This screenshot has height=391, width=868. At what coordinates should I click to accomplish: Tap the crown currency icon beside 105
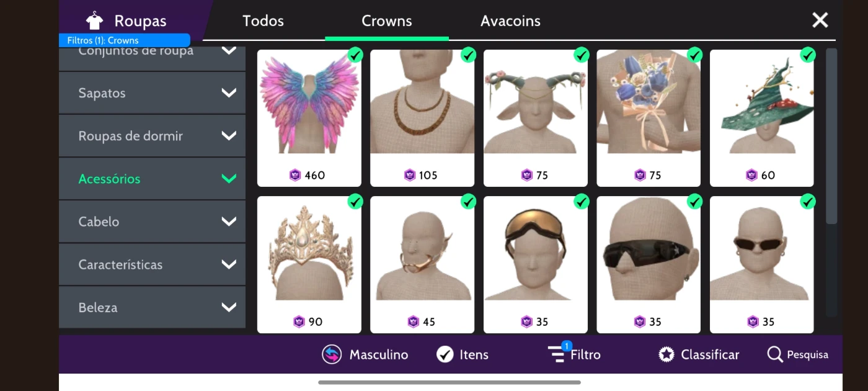(x=410, y=175)
